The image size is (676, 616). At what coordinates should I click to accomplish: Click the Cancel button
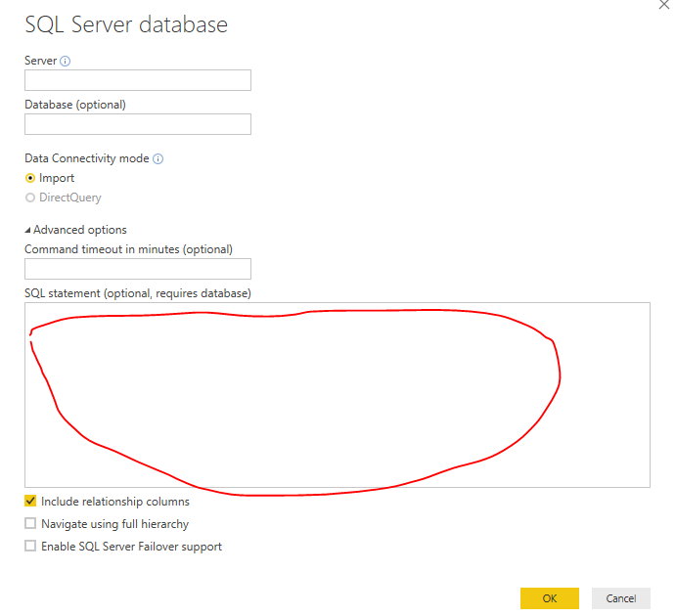621,598
